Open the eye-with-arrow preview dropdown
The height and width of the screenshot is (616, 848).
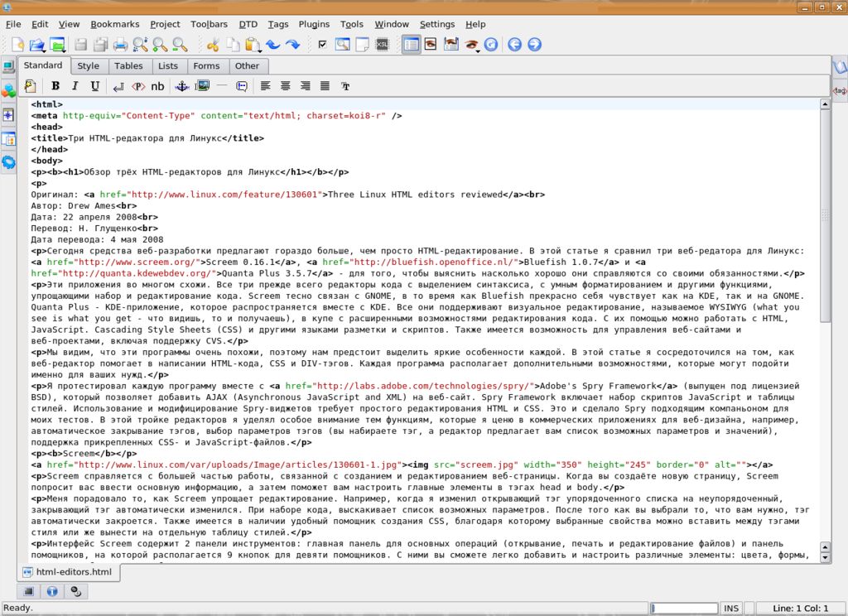coord(471,45)
